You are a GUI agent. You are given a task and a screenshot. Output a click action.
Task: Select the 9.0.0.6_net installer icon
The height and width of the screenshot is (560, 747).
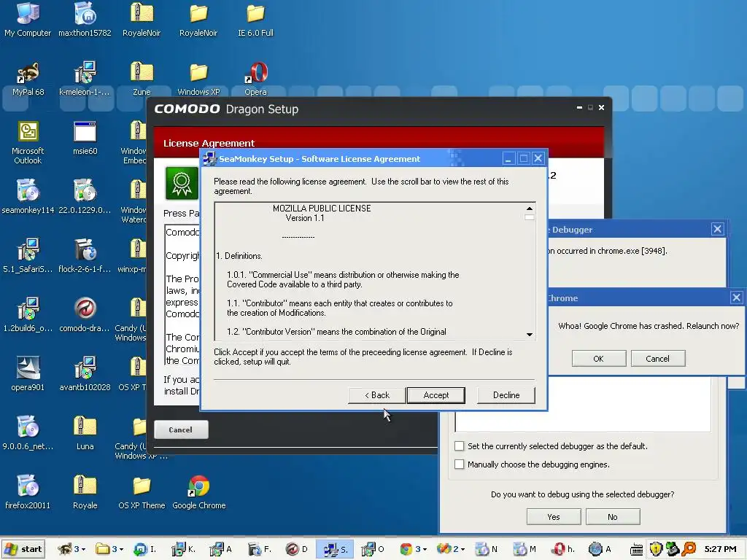pyautogui.click(x=28, y=432)
